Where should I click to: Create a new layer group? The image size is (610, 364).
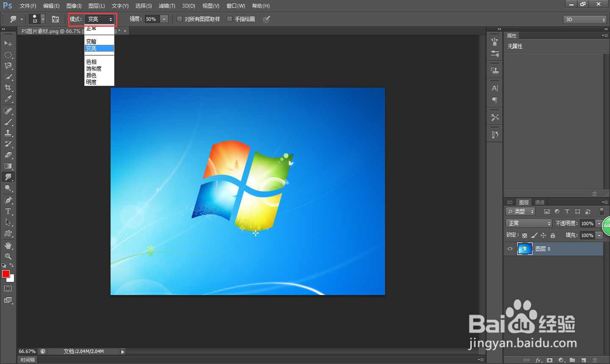[x=572, y=360]
